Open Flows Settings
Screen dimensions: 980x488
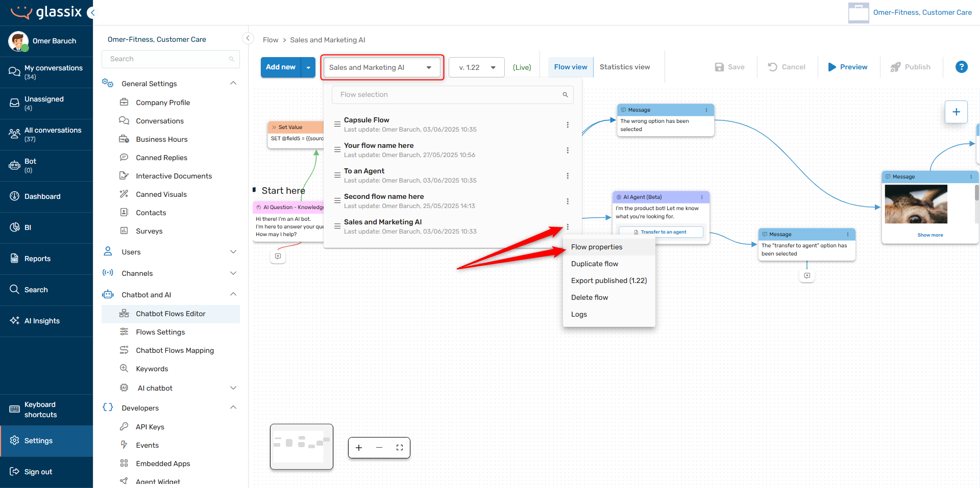(x=170, y=332)
